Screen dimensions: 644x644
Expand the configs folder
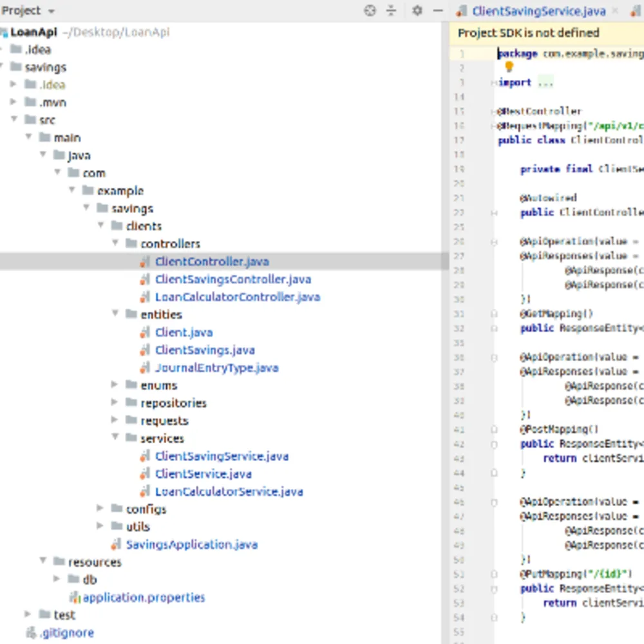click(100, 509)
